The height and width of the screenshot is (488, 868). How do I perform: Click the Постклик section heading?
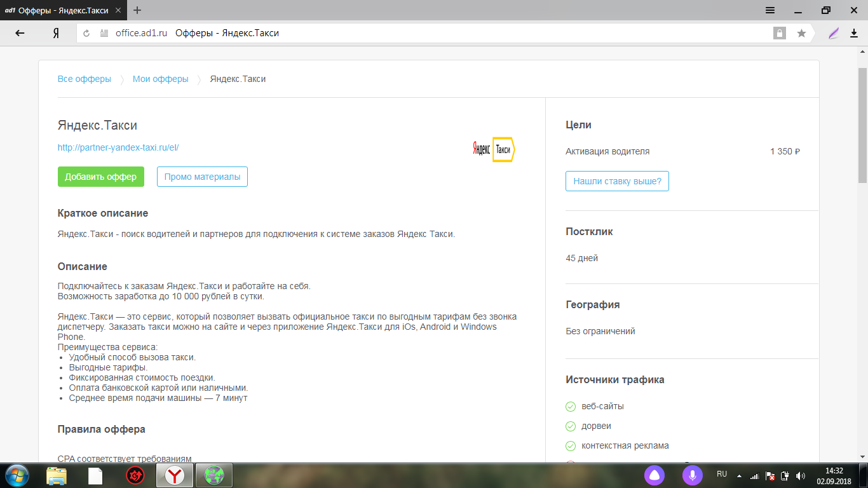coord(589,232)
